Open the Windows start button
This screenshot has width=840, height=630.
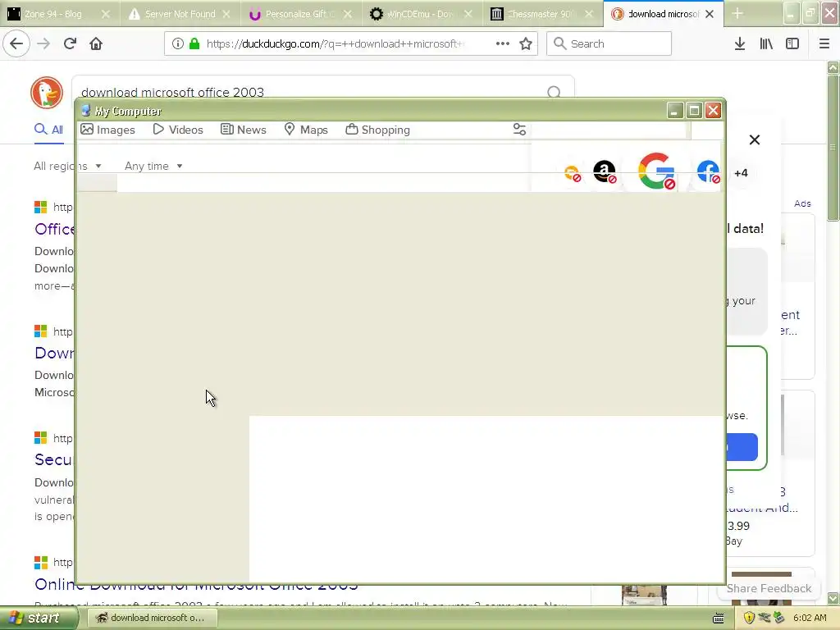tap(39, 619)
